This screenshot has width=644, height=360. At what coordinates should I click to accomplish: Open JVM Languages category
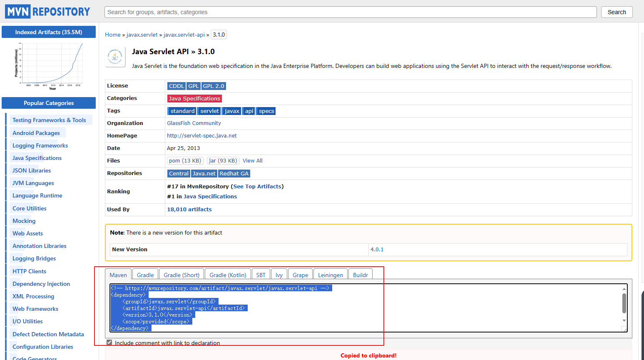[x=33, y=183]
